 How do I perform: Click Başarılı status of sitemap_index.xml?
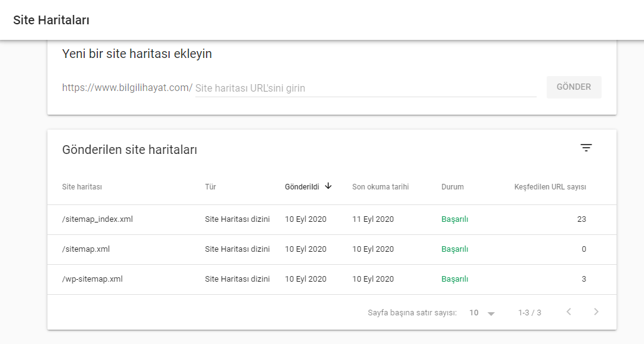tap(455, 219)
